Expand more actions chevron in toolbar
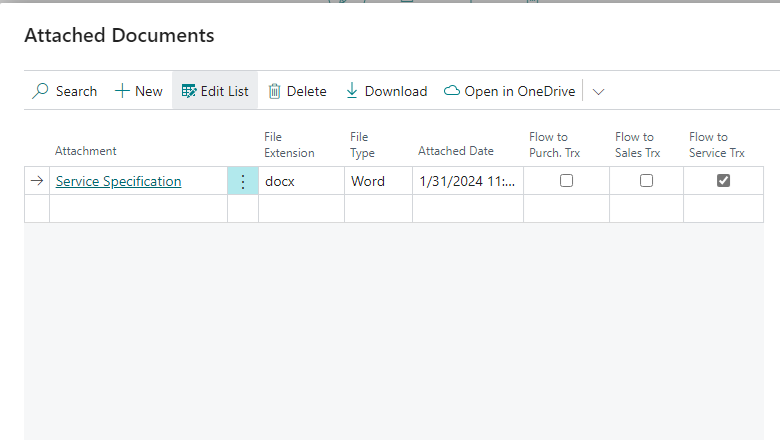 598,91
